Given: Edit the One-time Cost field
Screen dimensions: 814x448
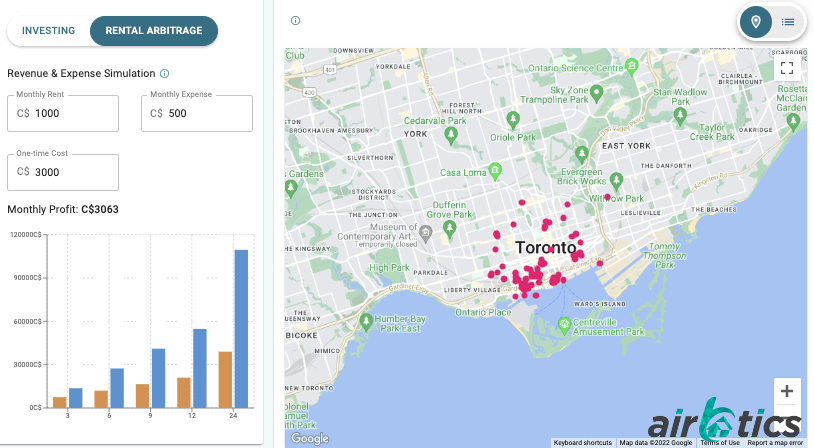Looking at the screenshot, I should click(63, 172).
